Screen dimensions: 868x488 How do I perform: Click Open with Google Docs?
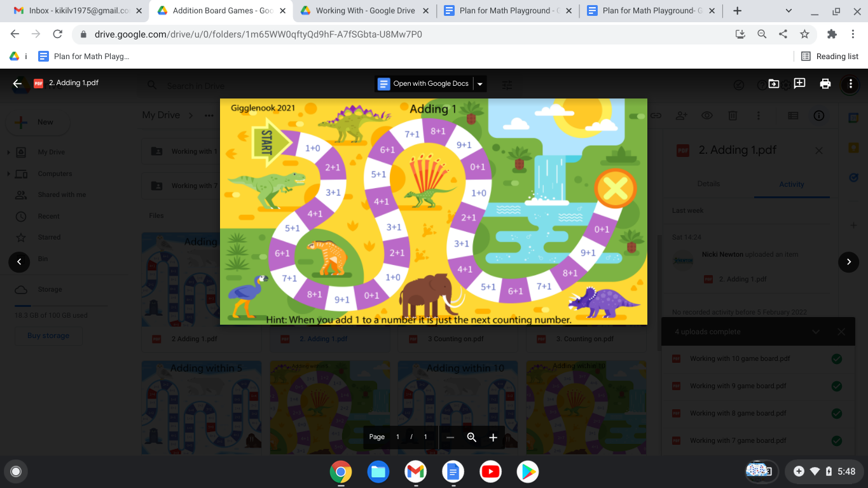[x=424, y=84]
